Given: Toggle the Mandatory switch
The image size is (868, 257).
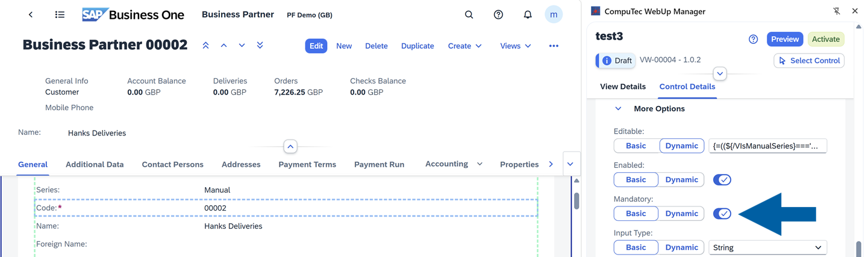Looking at the screenshot, I should coord(722,214).
